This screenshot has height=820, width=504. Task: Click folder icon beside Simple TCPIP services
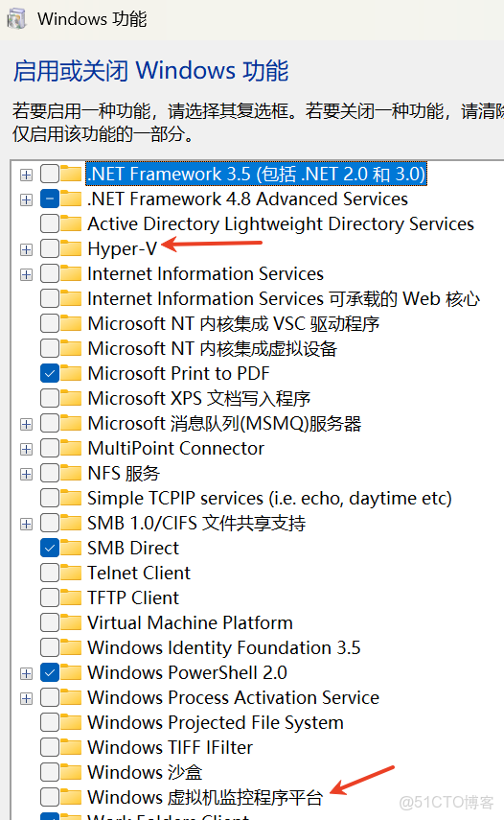pyautogui.click(x=71, y=498)
